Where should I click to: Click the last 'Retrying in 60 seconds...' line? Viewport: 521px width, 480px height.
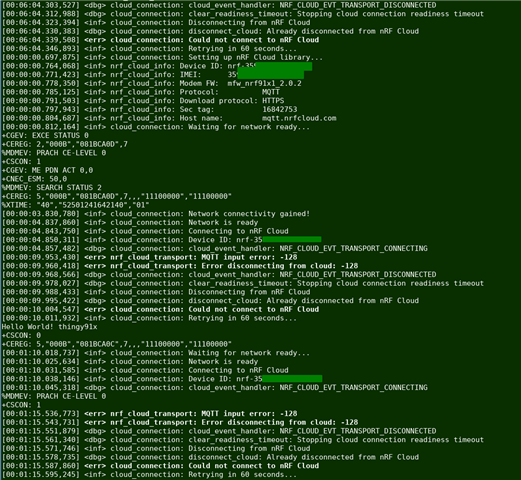(149, 475)
